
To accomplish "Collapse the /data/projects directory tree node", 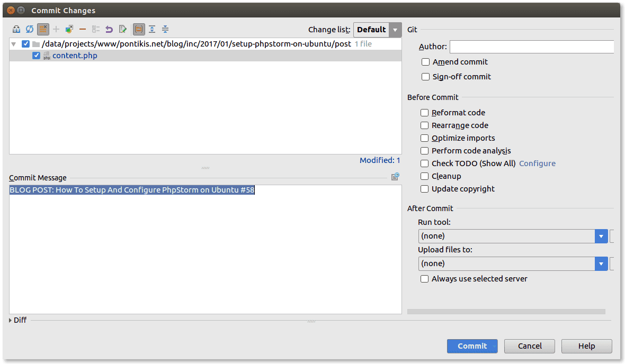I will 14,44.
